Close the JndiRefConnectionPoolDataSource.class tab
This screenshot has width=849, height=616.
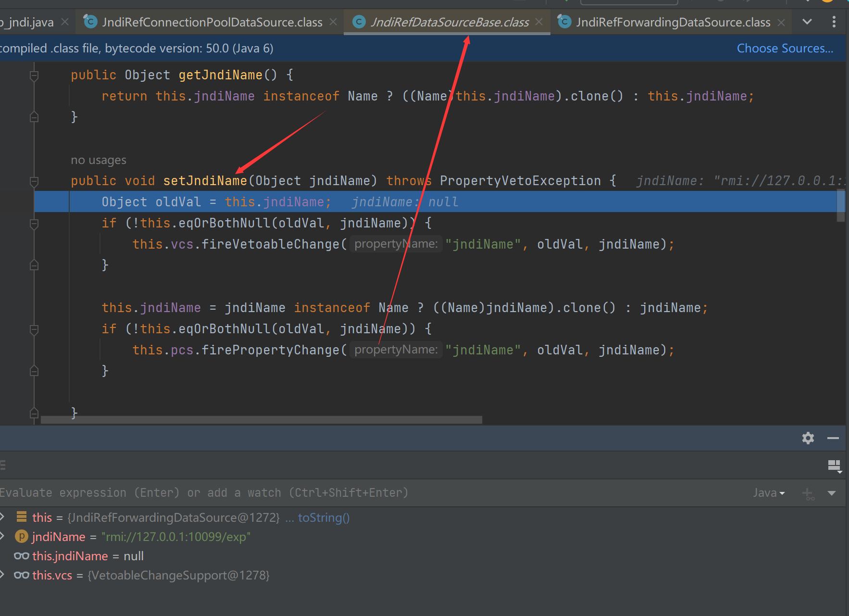[333, 22]
